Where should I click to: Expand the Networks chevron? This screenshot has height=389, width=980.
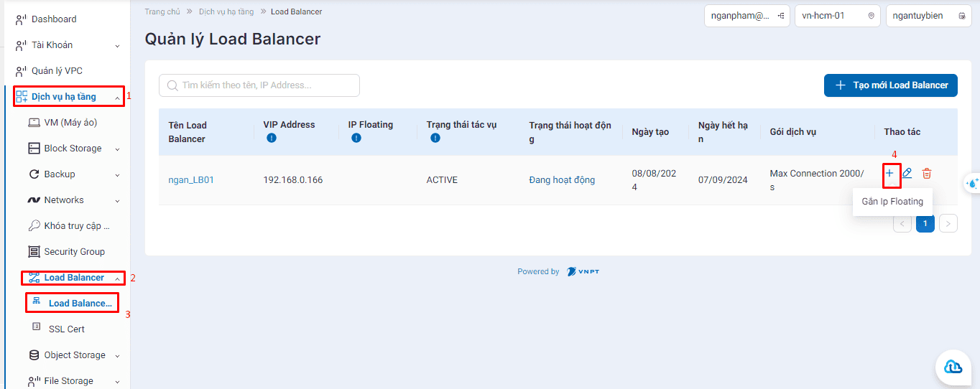[117, 200]
